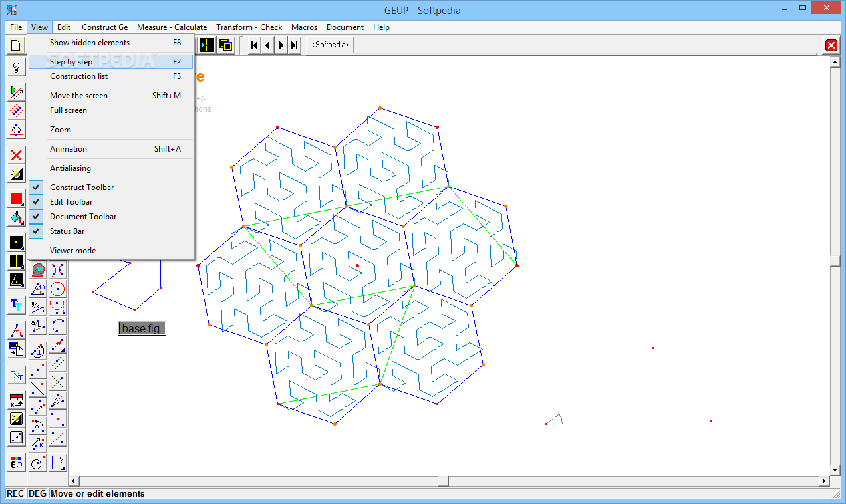The image size is (846, 504).
Task: Choose Full screen option
Action: 111,110
